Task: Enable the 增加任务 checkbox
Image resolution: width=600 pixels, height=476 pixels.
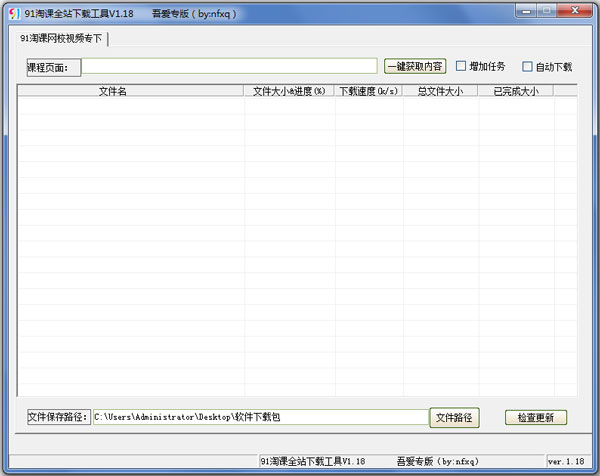Action: [461, 66]
